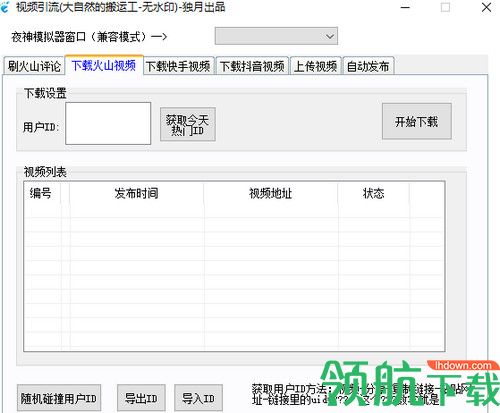Minimize the 视频引流 window
Image resolution: width=500 pixels, height=413 pixels.
point(405,7)
